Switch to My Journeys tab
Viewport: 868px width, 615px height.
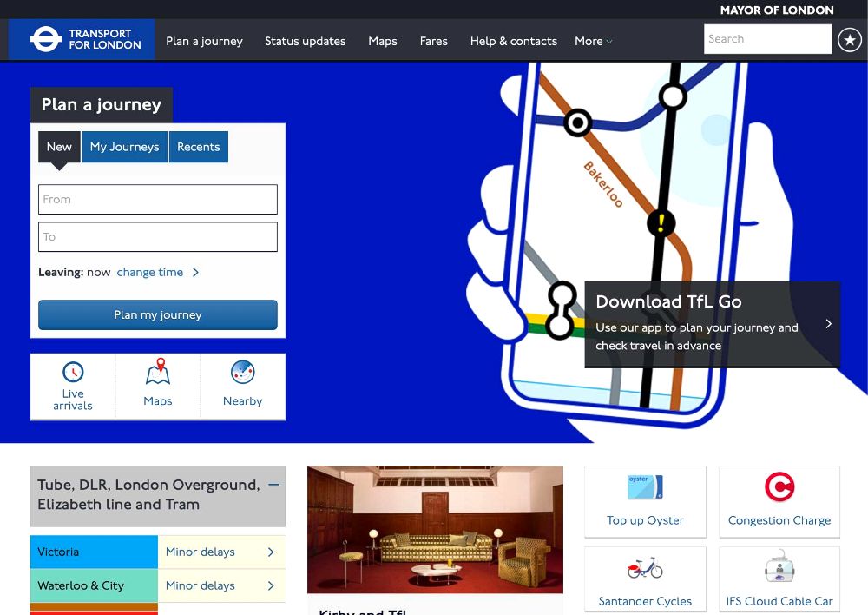click(x=124, y=147)
